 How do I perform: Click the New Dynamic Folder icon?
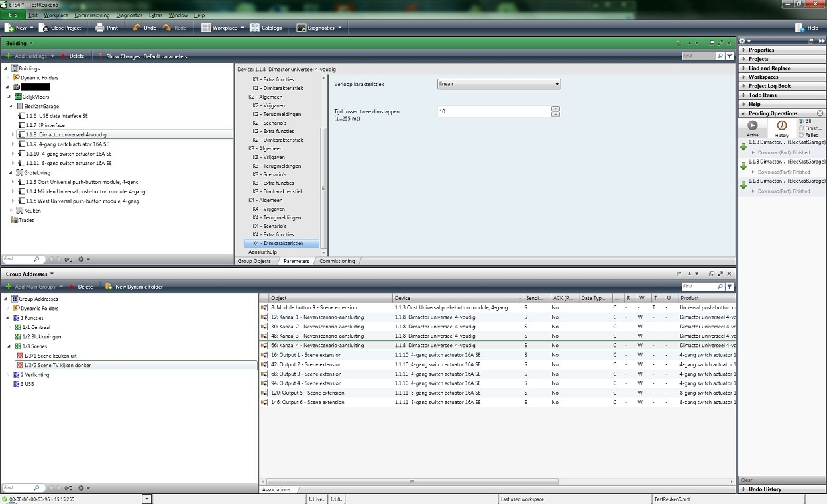tap(109, 287)
